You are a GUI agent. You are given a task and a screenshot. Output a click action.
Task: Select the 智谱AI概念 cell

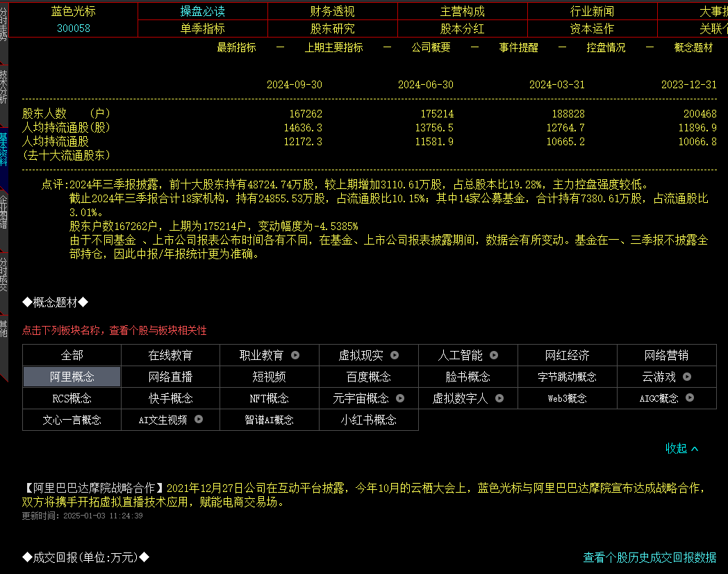(270, 420)
